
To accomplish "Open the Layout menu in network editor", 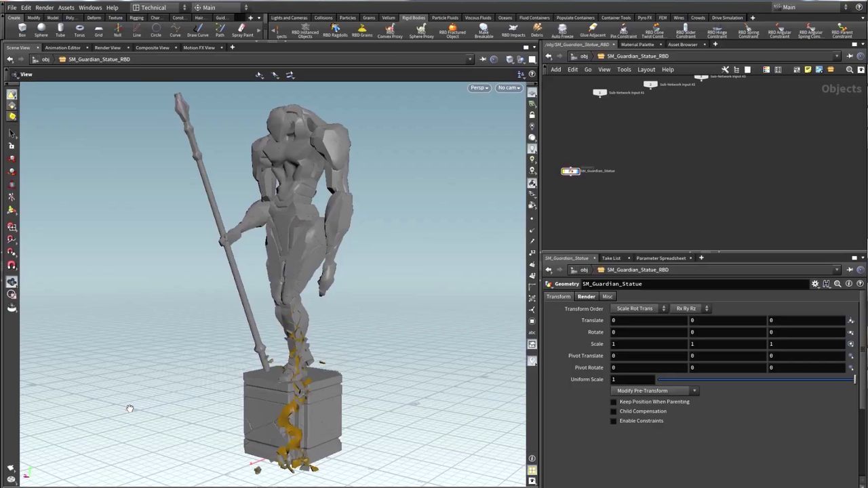I will tap(646, 69).
